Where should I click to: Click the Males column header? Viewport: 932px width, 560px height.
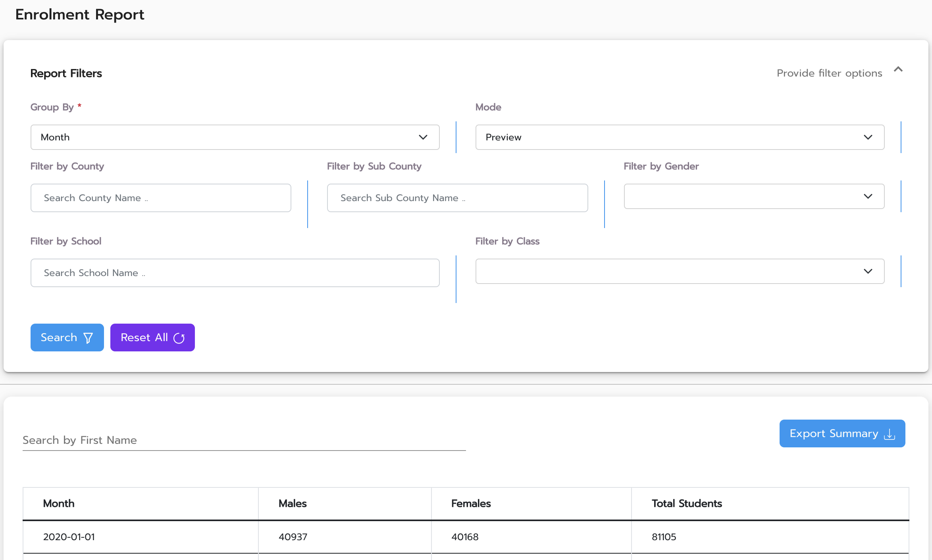pos(293,503)
